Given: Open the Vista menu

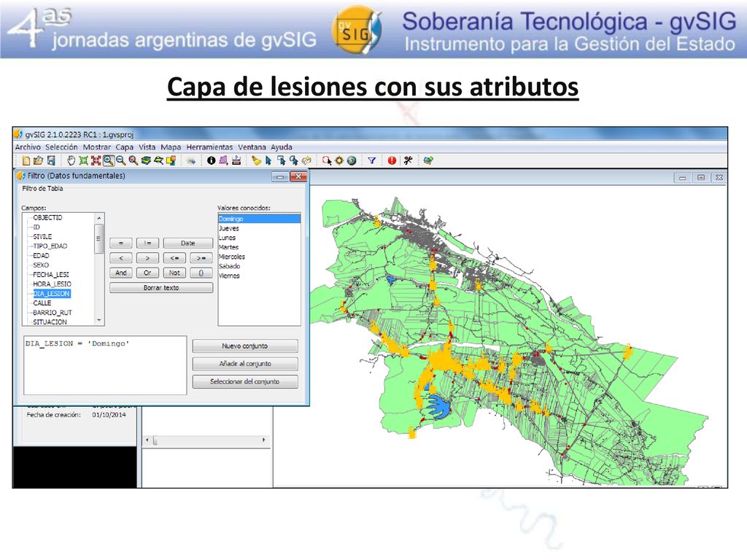Looking at the screenshot, I should [147, 147].
